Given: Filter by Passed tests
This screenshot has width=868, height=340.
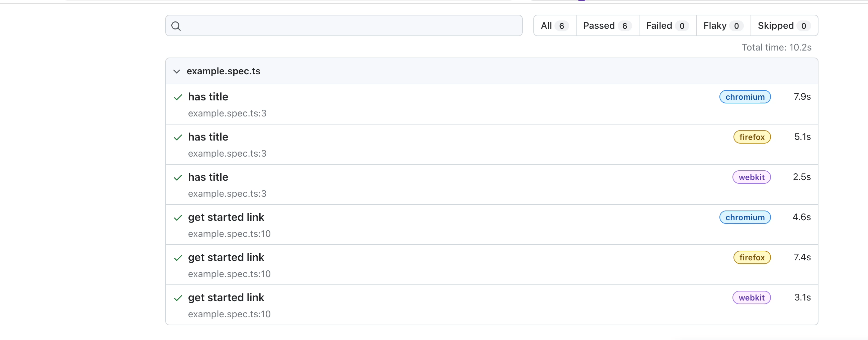Looking at the screenshot, I should point(607,26).
